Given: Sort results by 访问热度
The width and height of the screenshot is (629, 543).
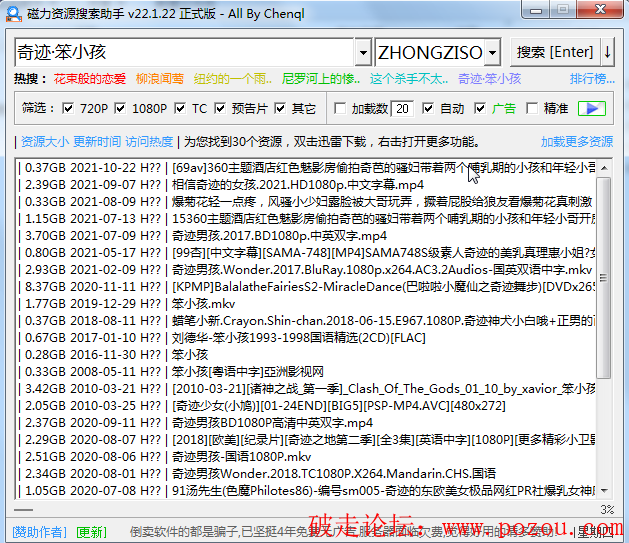Looking at the screenshot, I should point(149,142).
